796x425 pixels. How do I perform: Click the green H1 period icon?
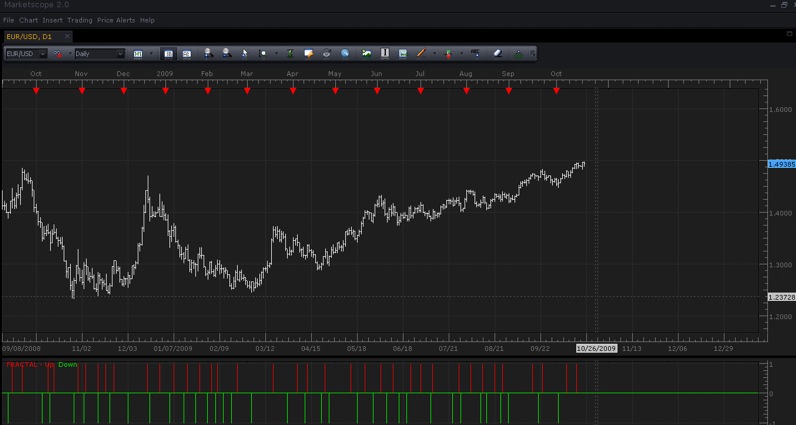coord(138,53)
